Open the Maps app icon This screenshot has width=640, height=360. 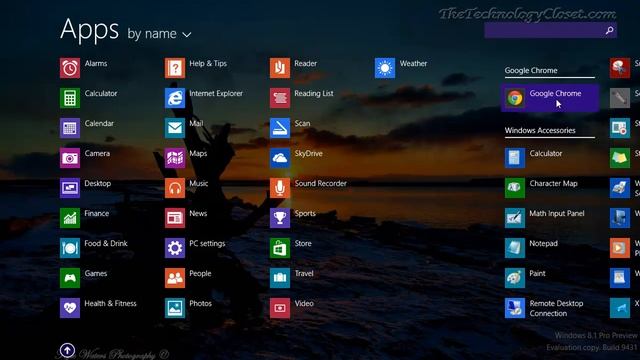coord(175,158)
